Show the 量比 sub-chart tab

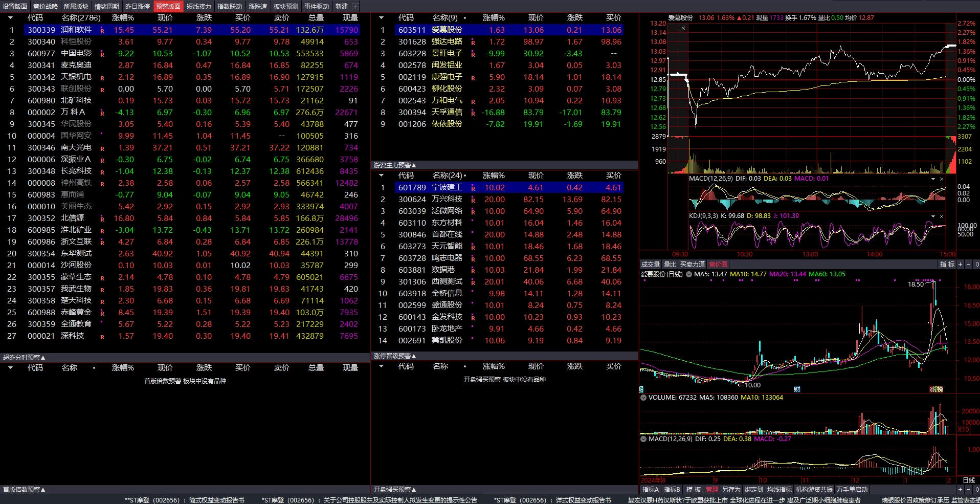pyautogui.click(x=670, y=265)
